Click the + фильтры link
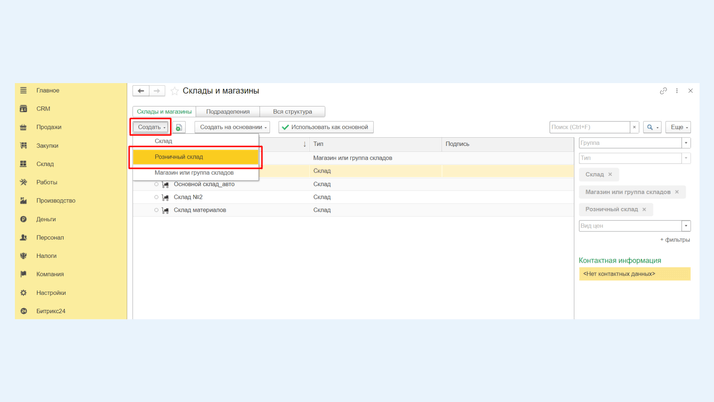714x402 pixels. 675,240
